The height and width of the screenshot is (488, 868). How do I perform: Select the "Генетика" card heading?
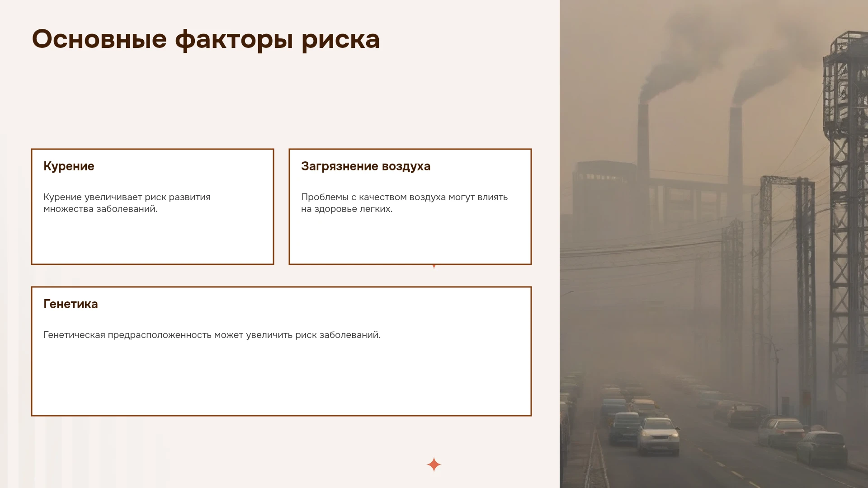coord(71,304)
